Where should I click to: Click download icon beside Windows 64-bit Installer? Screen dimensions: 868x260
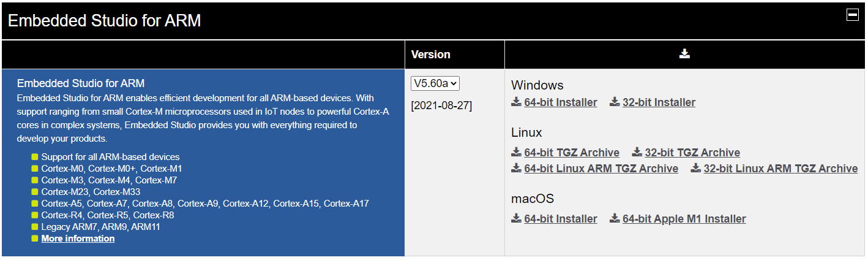coord(517,102)
